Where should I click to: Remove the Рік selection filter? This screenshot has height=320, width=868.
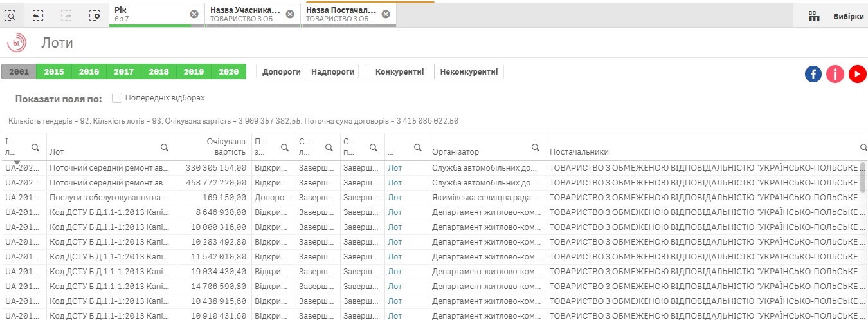(194, 14)
